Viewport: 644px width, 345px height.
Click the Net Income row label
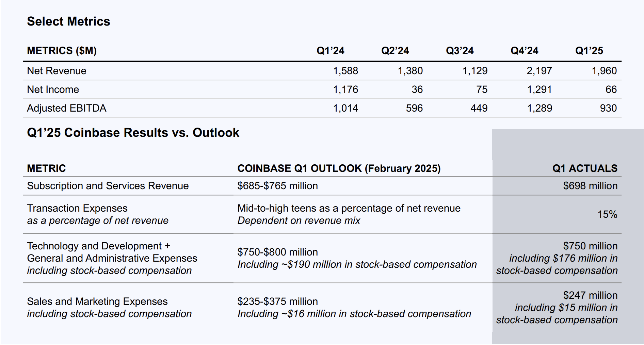tap(53, 89)
